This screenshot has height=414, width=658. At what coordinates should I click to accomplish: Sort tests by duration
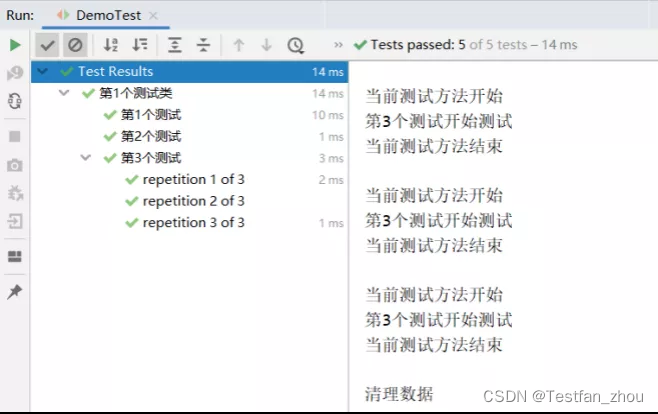click(x=140, y=45)
